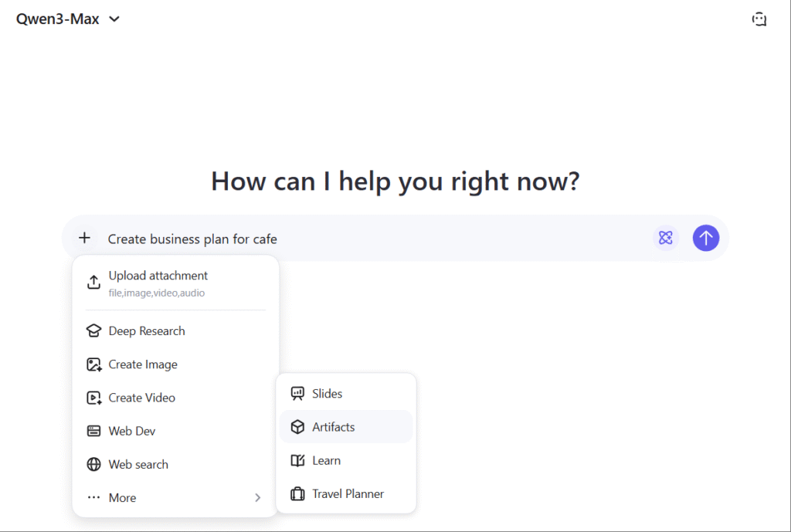Click the Web search globe icon
The width and height of the screenshot is (791, 532).
pyautogui.click(x=93, y=464)
